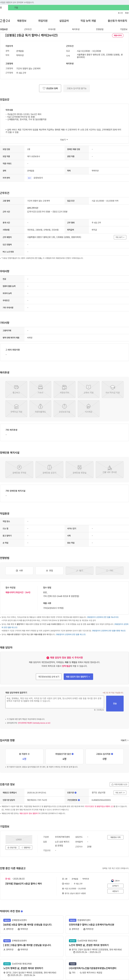129x980 pixels.
Task: Click the 고용24 입사지원 불가능 button
Action: pyautogui.click(x=77, y=88)
